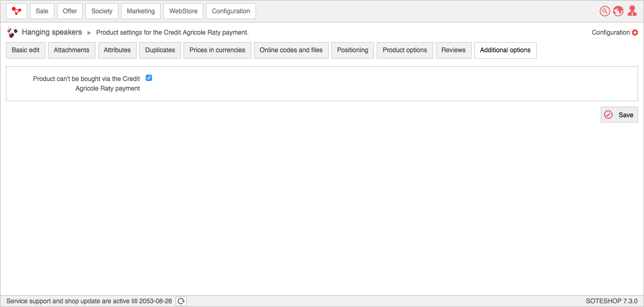This screenshot has width=644, height=307.
Task: Click the Save button
Action: pos(619,115)
